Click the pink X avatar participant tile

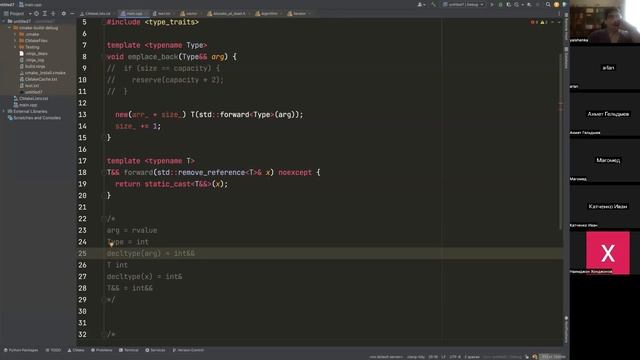click(x=608, y=253)
